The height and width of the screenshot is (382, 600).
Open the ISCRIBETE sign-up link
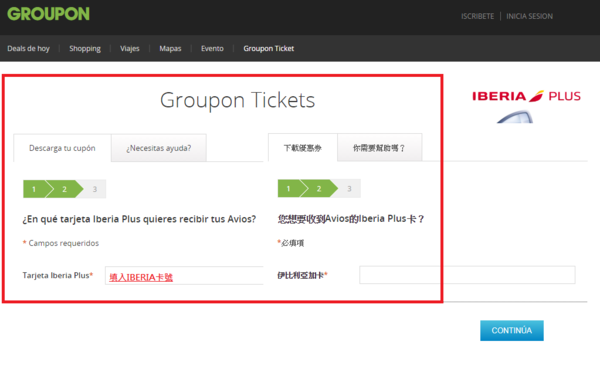[x=477, y=16]
